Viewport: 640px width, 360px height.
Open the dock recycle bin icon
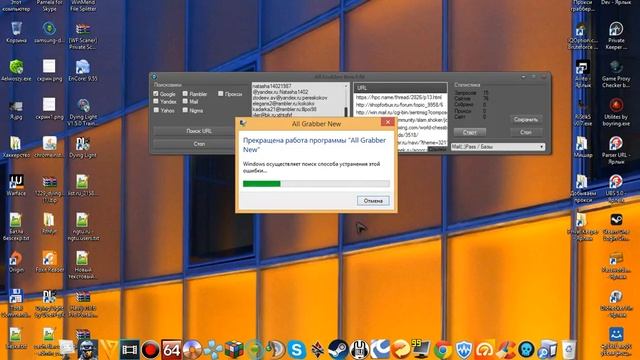pos(568,350)
